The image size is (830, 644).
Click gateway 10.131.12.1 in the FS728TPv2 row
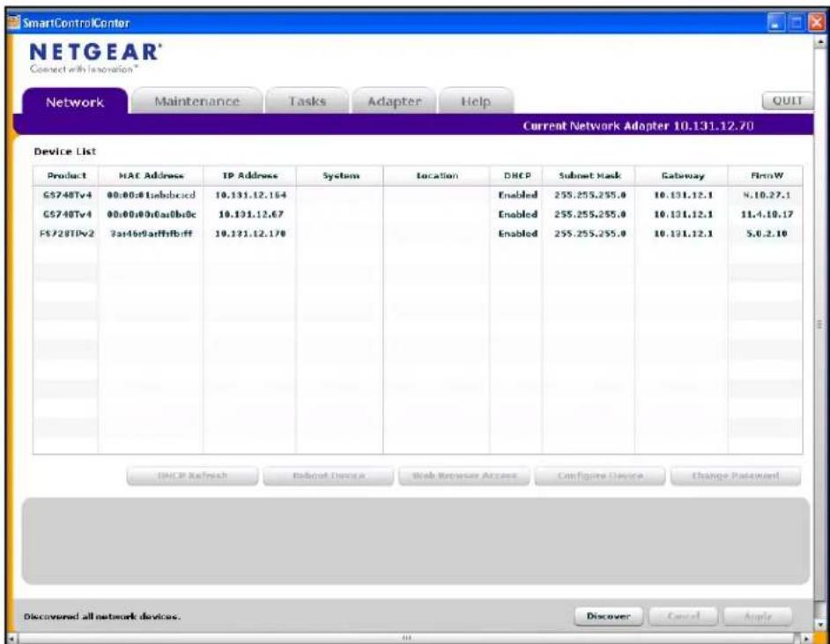684,233
